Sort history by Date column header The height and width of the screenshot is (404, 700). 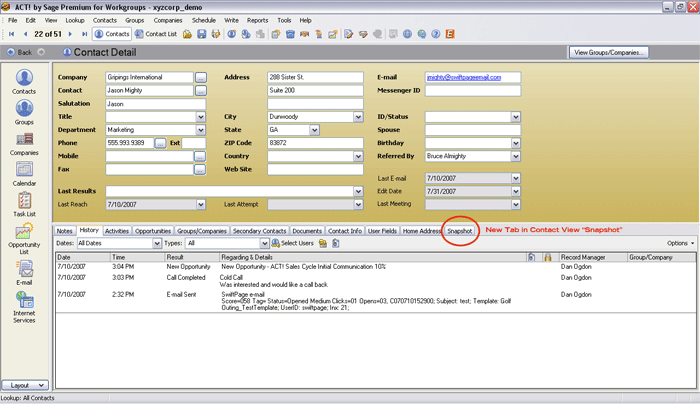point(83,257)
